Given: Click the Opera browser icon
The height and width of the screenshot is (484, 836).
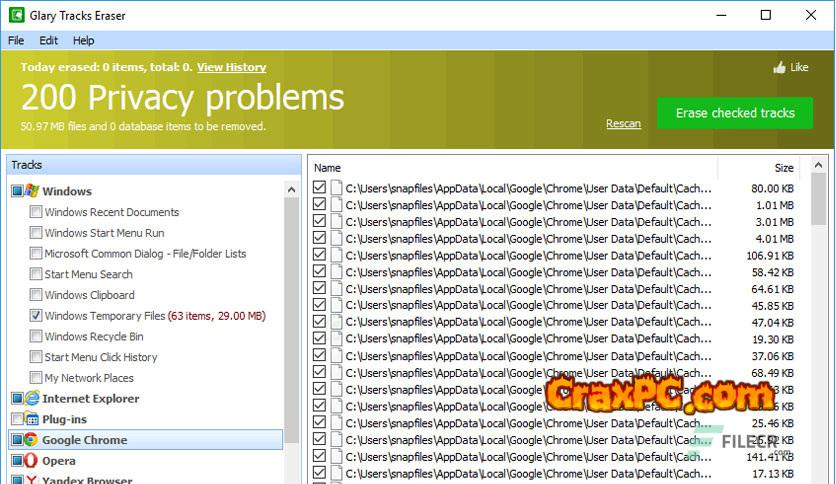Looking at the screenshot, I should point(32,461).
